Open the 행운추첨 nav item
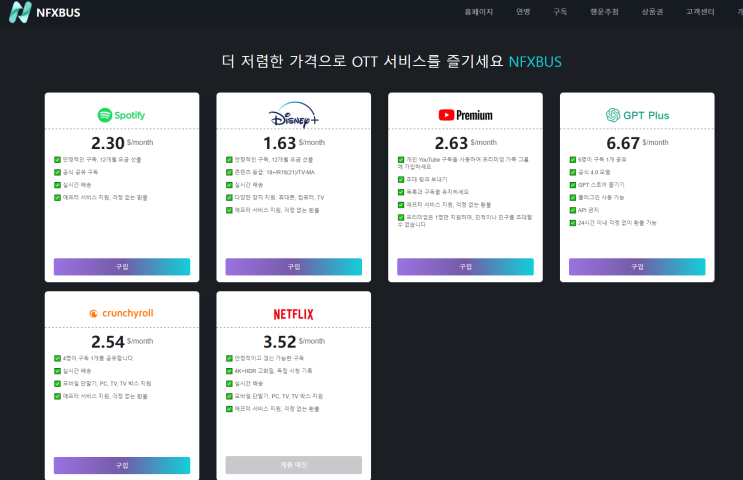 [604, 12]
